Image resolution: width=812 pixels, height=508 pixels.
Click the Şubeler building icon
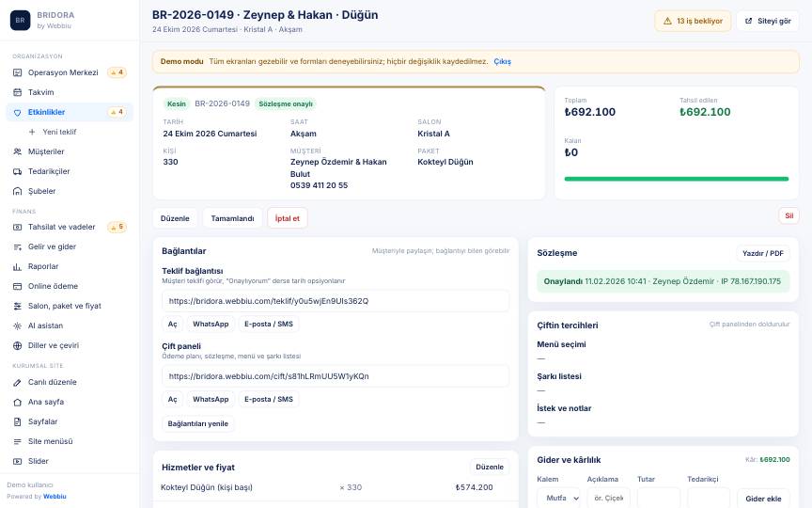(17, 191)
